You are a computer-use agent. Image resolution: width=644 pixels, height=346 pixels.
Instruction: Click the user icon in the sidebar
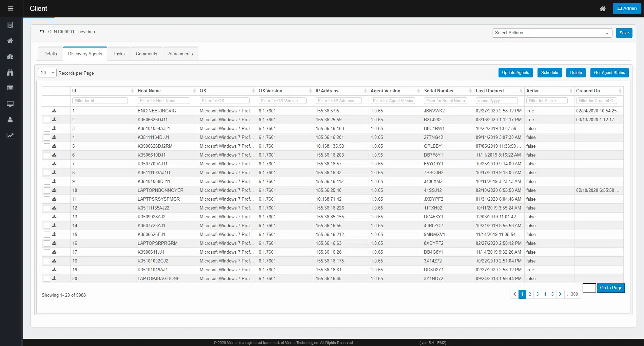tap(10, 120)
